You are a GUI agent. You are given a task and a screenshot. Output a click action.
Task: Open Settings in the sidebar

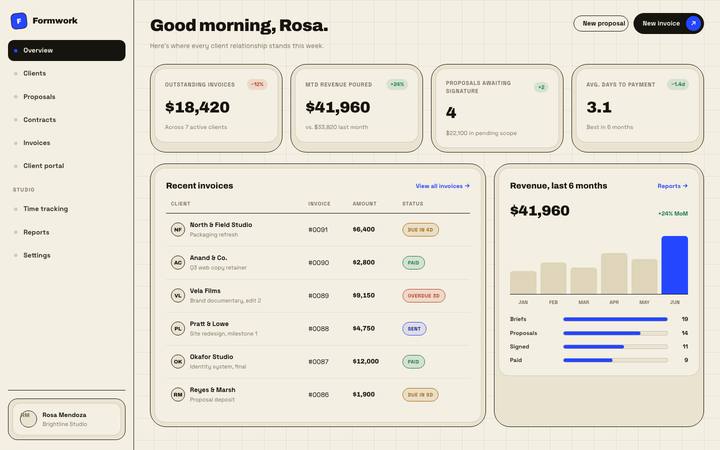[67, 255]
